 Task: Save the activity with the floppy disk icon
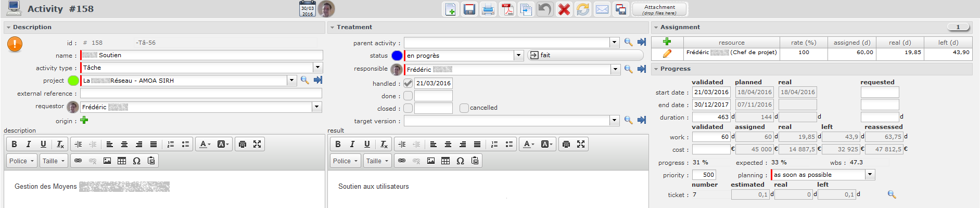pyautogui.click(x=469, y=9)
